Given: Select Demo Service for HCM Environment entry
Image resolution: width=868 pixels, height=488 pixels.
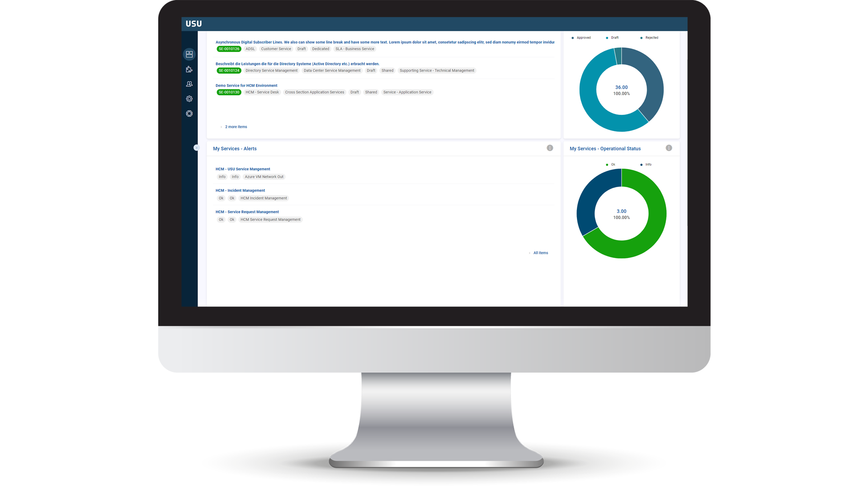Looking at the screenshot, I should tap(246, 85).
